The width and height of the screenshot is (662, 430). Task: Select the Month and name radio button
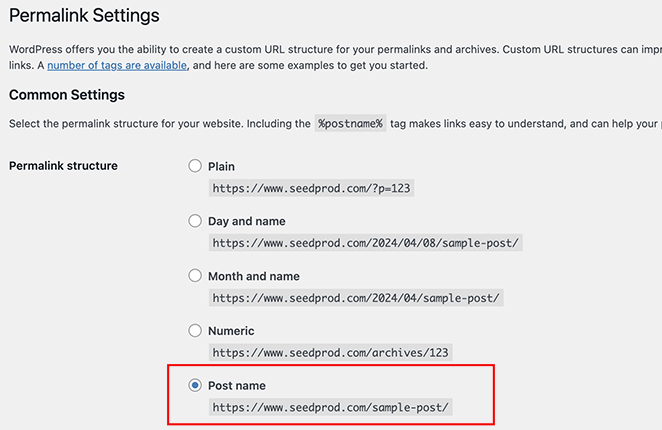tap(195, 276)
